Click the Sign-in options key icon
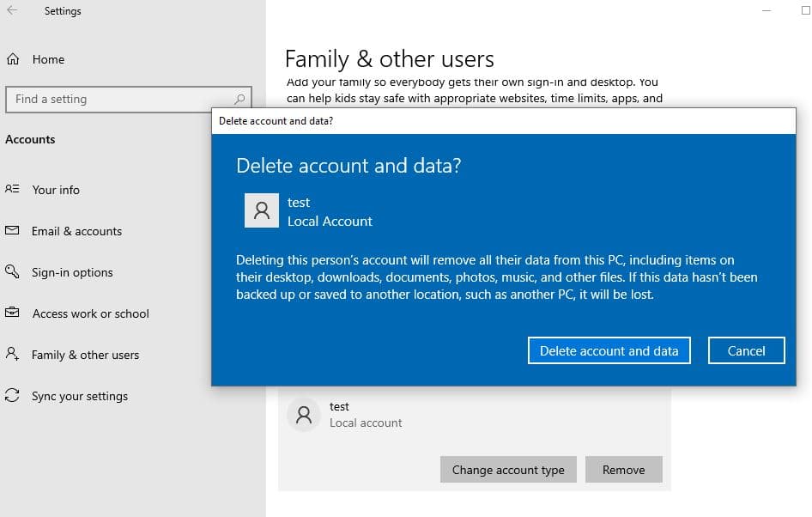This screenshot has height=517, width=812. coord(13,272)
